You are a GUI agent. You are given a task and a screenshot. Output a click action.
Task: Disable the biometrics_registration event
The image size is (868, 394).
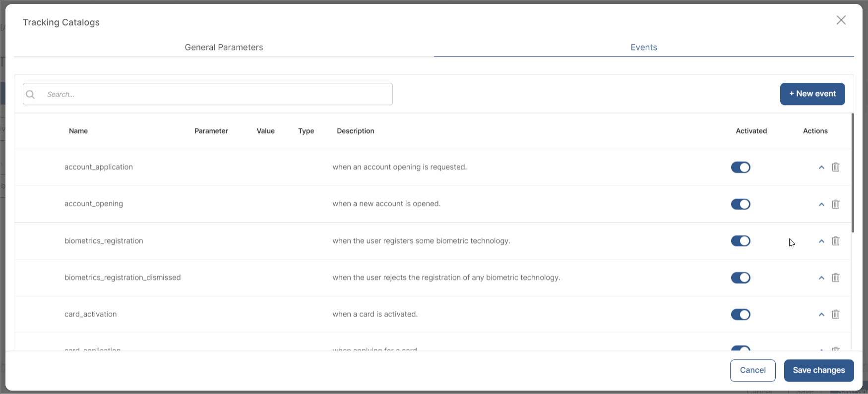[741, 241]
